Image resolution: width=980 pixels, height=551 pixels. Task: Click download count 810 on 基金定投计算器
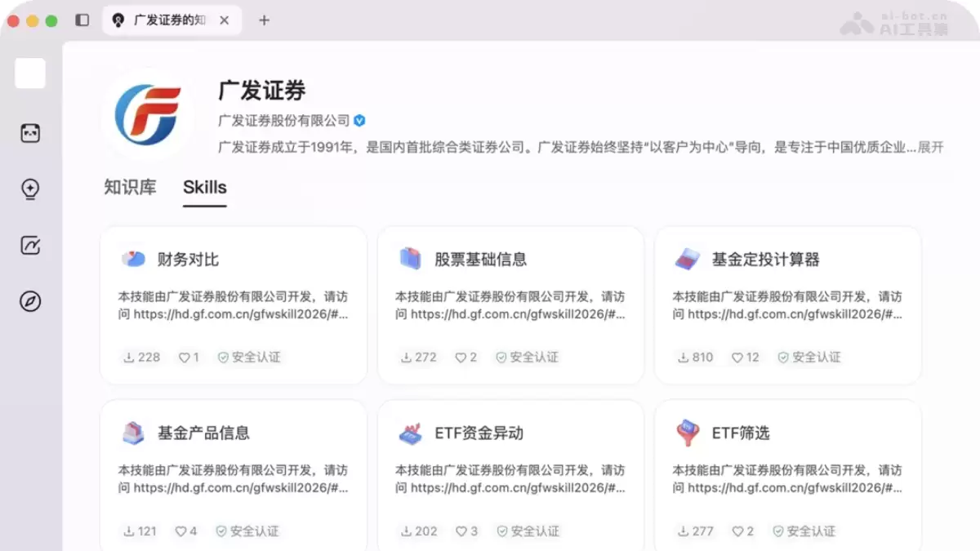(x=696, y=358)
